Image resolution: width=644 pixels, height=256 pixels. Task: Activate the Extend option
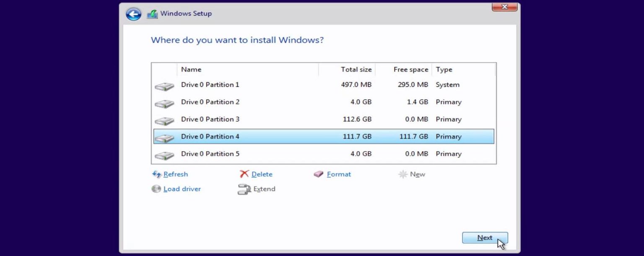[x=264, y=189]
